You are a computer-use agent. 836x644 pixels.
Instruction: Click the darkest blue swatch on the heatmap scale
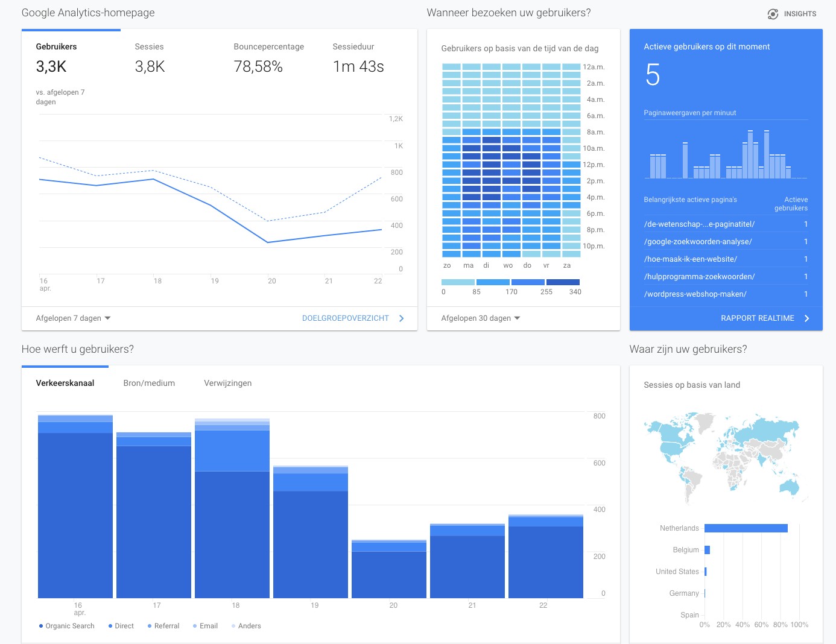(x=562, y=282)
